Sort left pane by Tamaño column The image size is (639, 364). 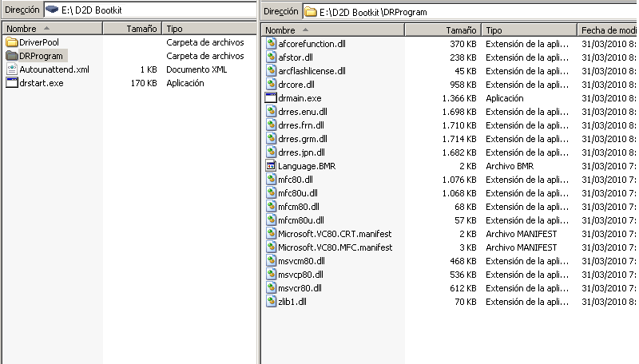[133, 29]
